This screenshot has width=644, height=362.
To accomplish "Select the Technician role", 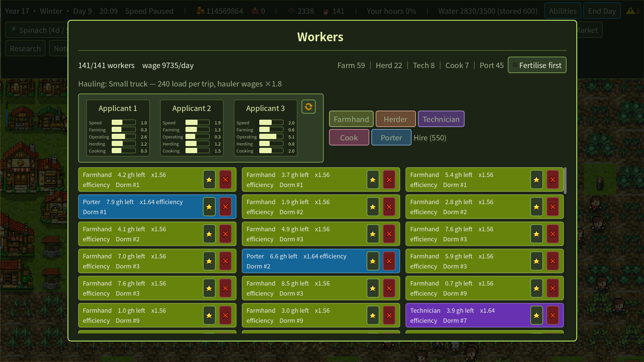I will click(x=441, y=119).
